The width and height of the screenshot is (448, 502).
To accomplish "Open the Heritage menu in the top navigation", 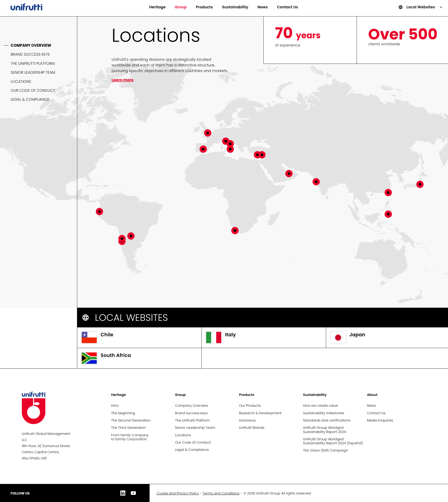I will (157, 7).
